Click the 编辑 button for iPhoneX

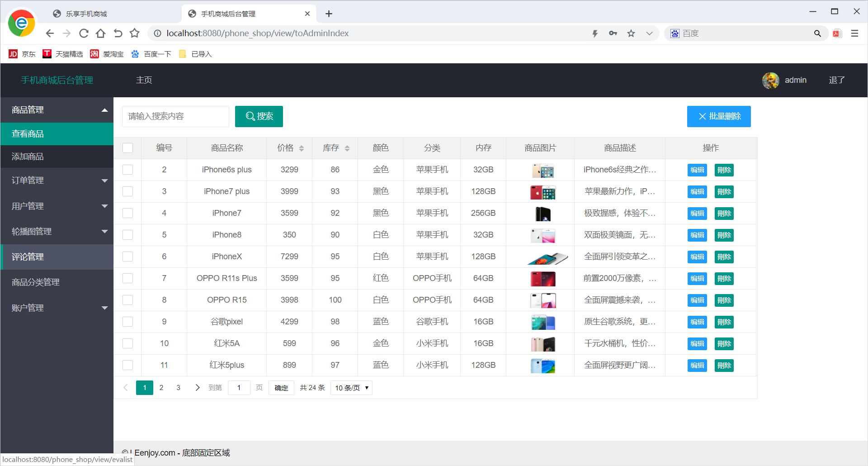tap(697, 257)
